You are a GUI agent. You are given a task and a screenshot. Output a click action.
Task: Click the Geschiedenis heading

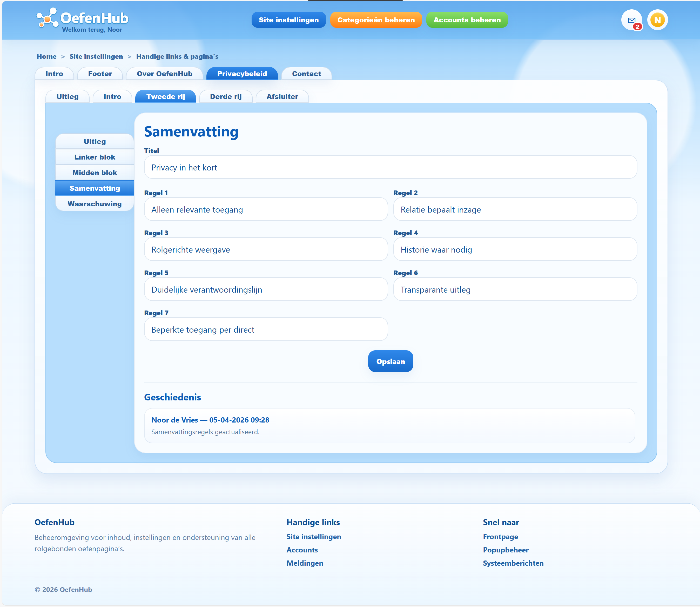(173, 397)
